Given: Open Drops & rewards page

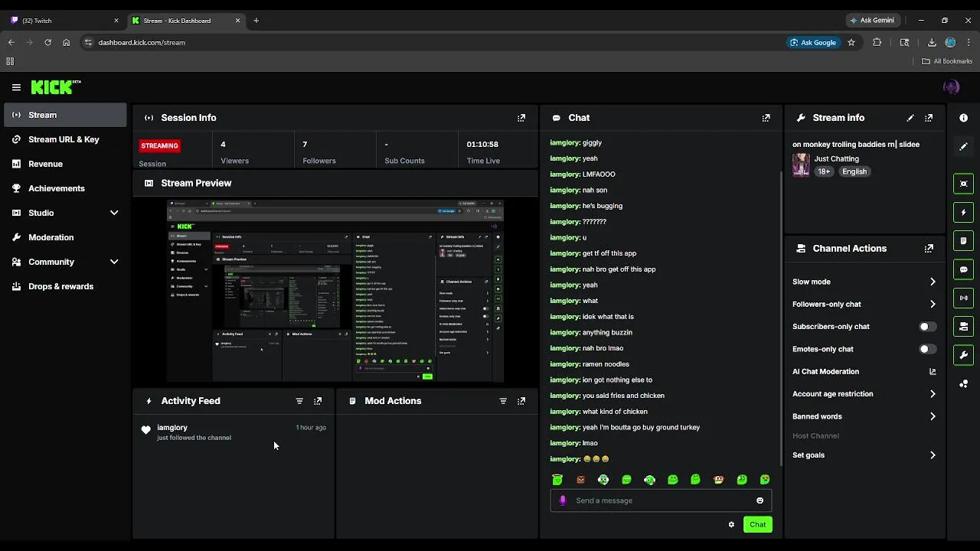Looking at the screenshot, I should tap(65, 286).
